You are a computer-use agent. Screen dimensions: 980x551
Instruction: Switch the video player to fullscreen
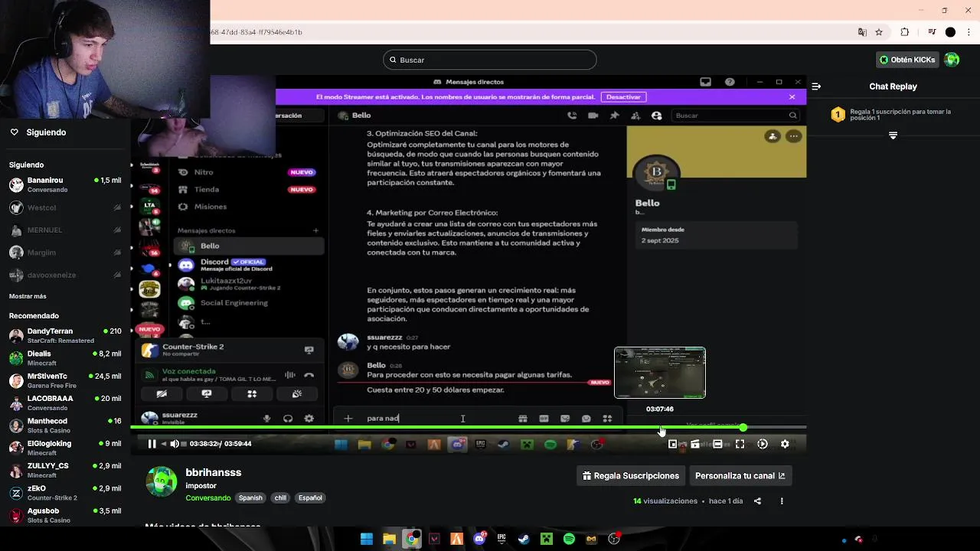740,444
